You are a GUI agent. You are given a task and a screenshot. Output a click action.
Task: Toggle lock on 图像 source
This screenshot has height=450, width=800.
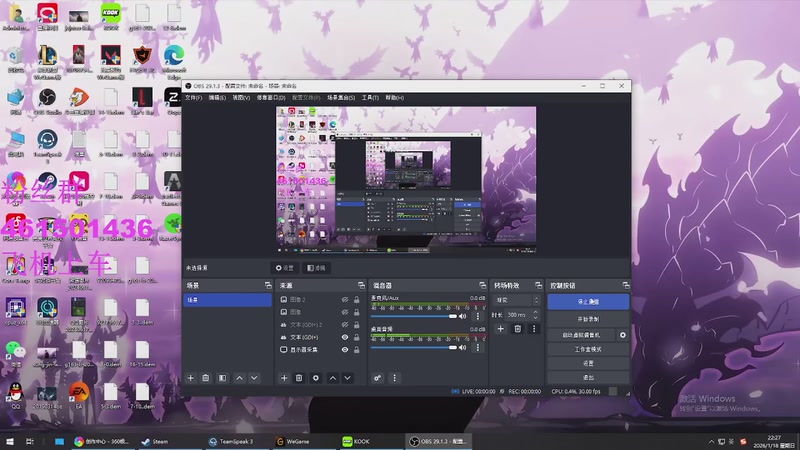tap(357, 312)
